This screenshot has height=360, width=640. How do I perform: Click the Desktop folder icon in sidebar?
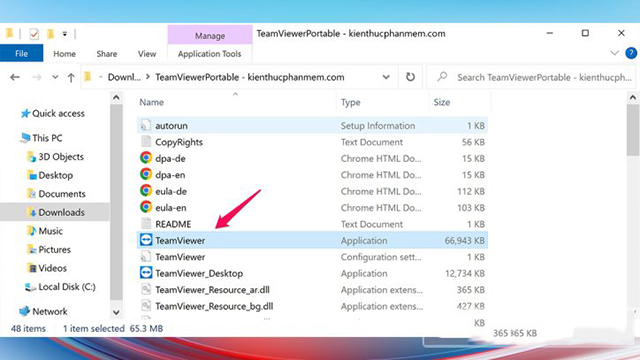tap(31, 175)
